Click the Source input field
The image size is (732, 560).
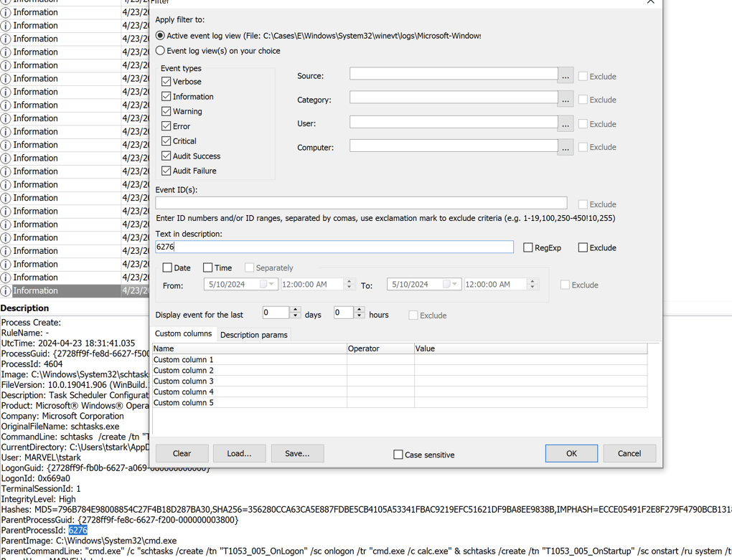point(454,74)
